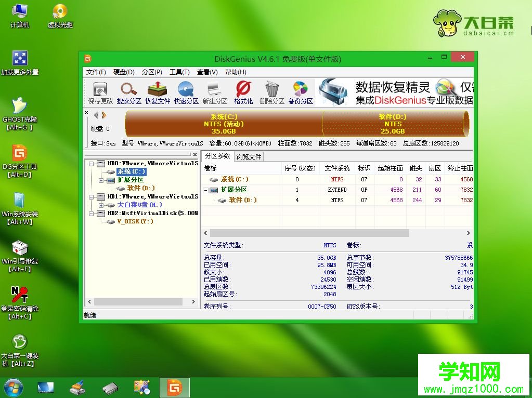Switch to the 浏览文件 tab
The width and height of the screenshot is (532, 398).
pyautogui.click(x=248, y=156)
